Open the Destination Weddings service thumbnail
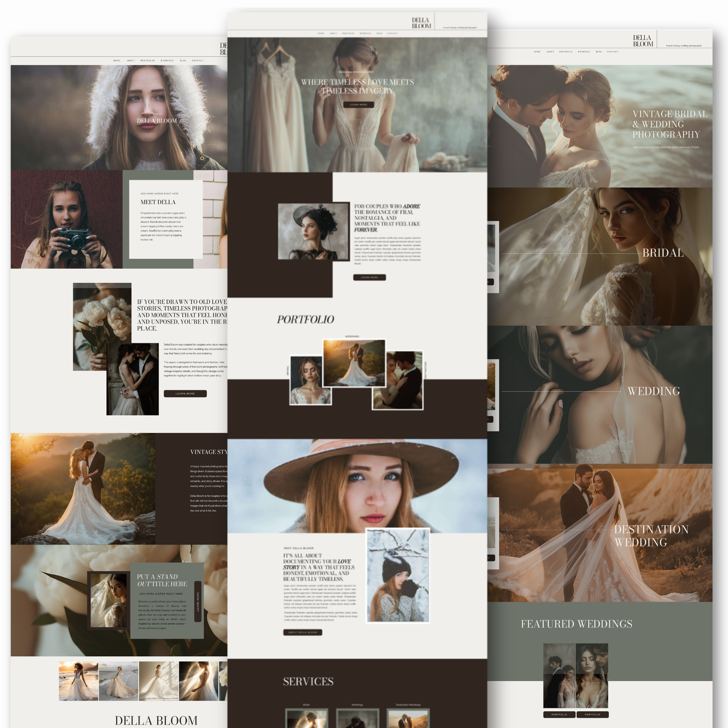Screen dimensions: 728x728 click(408, 718)
